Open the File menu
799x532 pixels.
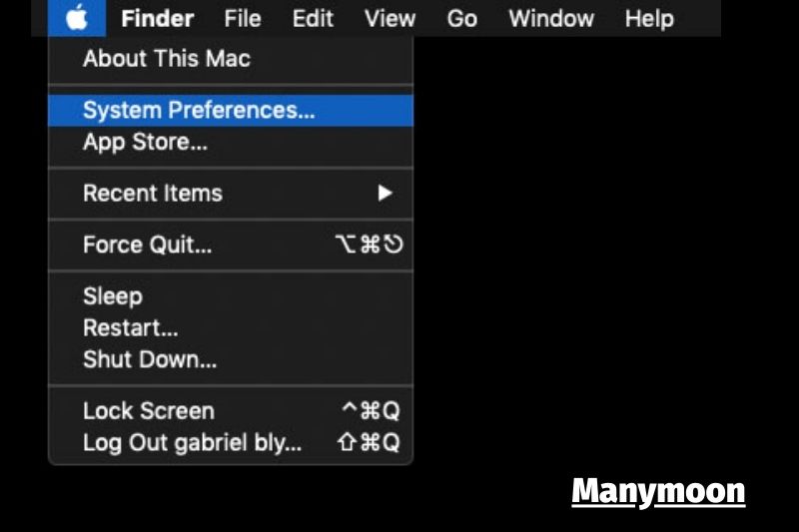pos(243,19)
